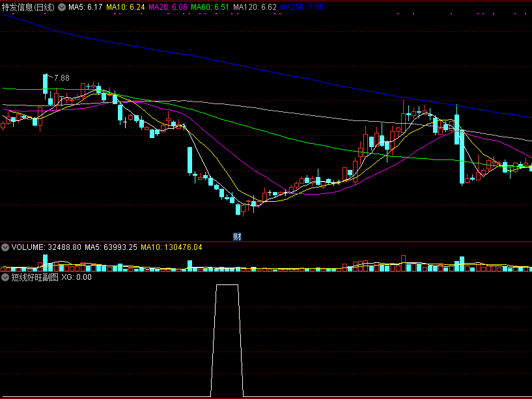
Task: Click the MA60: 6.51 legend label
Action: tap(210, 7)
